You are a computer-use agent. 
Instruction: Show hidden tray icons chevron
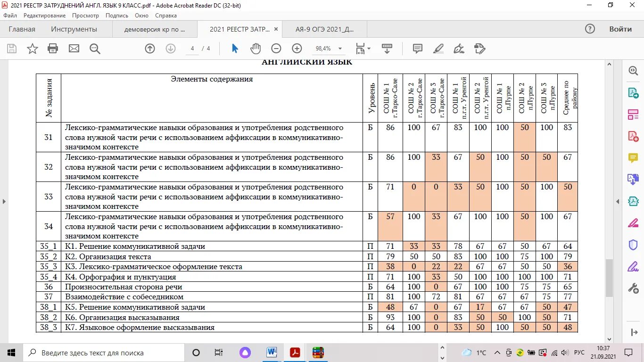[497, 353]
